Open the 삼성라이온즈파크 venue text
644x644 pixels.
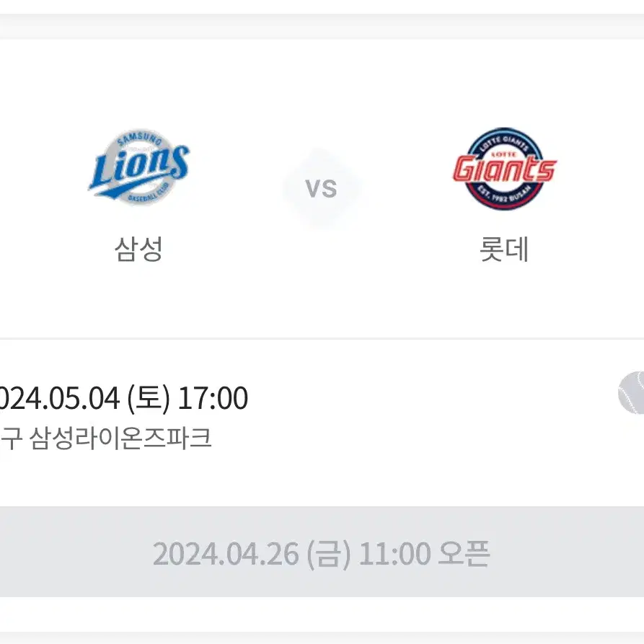point(120,438)
